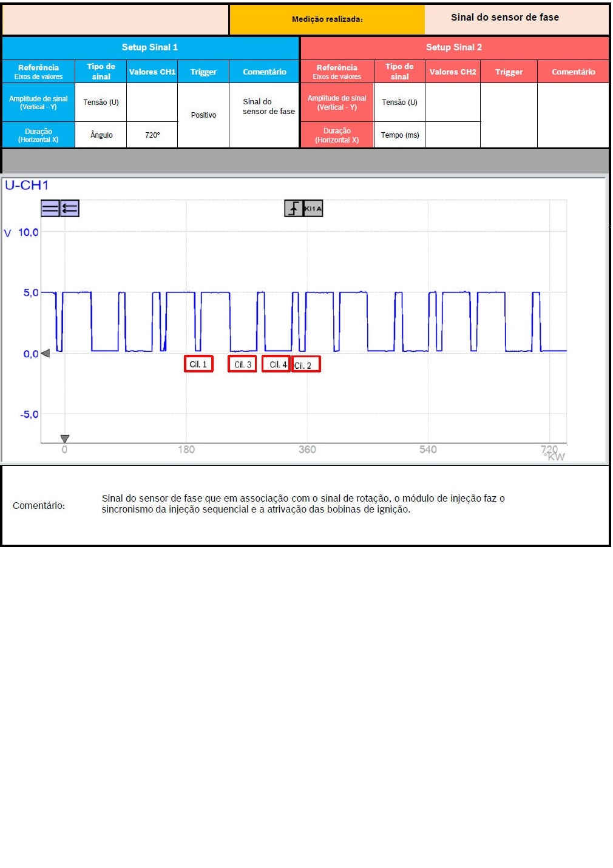Click the U-CH1 channel label

[27, 186]
